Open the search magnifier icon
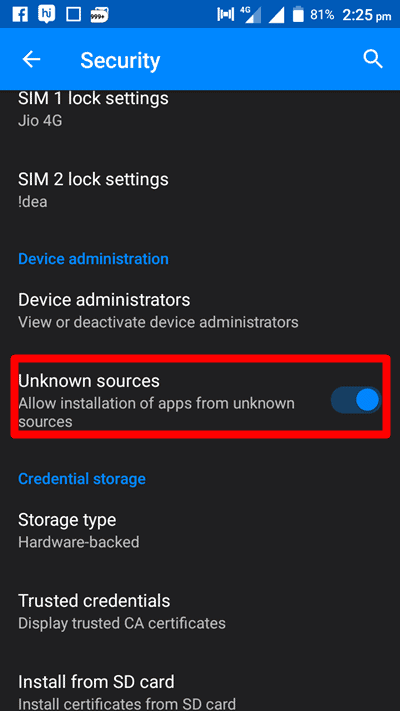This screenshot has height=711, width=400. point(373,59)
